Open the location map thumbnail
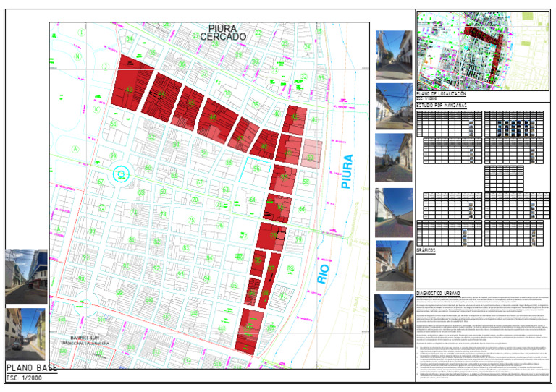Viewport: 556px width, 392px height. pyautogui.click(x=483, y=51)
